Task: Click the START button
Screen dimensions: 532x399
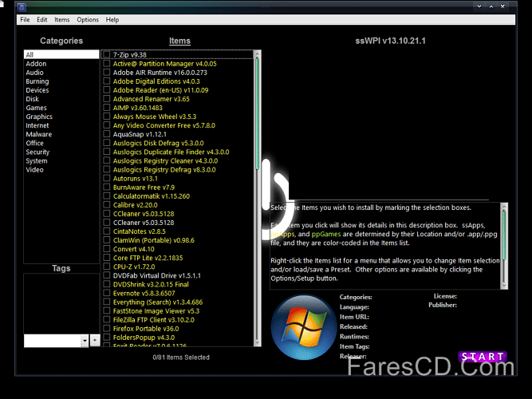Action: click(483, 357)
